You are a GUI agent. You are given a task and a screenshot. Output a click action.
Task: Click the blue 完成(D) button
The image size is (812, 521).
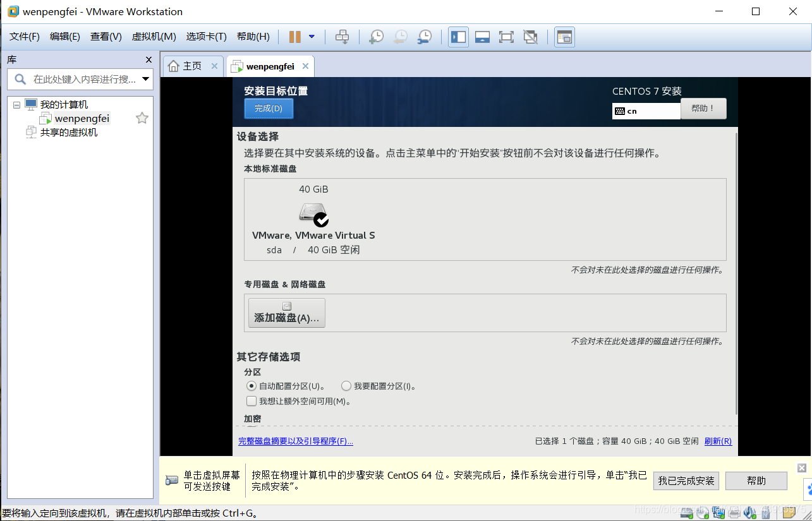269,109
